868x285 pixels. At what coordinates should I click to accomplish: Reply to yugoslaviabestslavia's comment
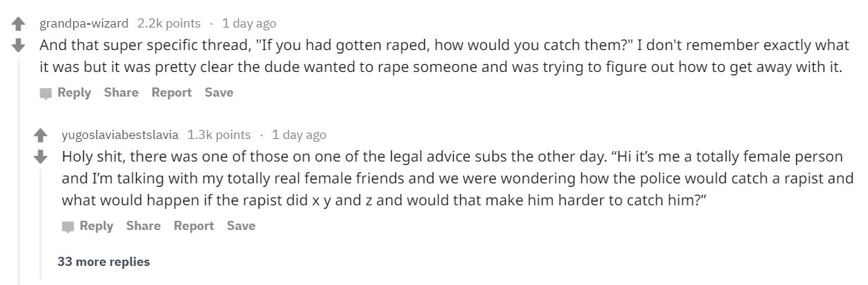click(97, 226)
